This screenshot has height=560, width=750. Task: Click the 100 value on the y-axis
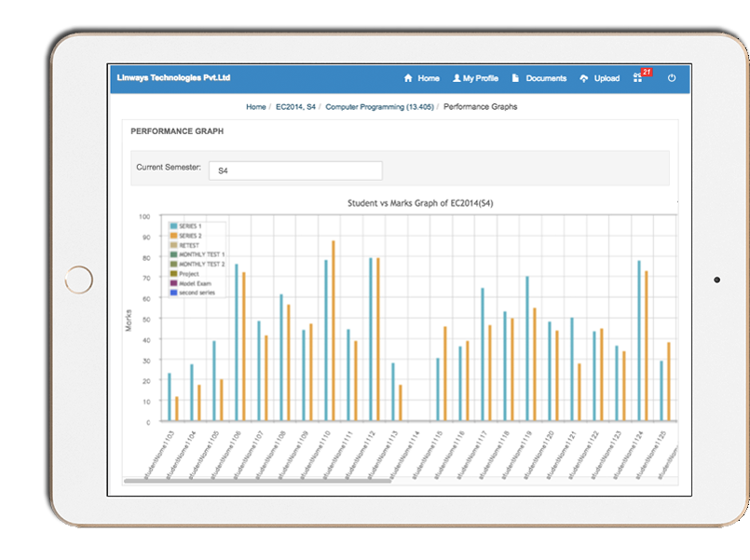(144, 216)
